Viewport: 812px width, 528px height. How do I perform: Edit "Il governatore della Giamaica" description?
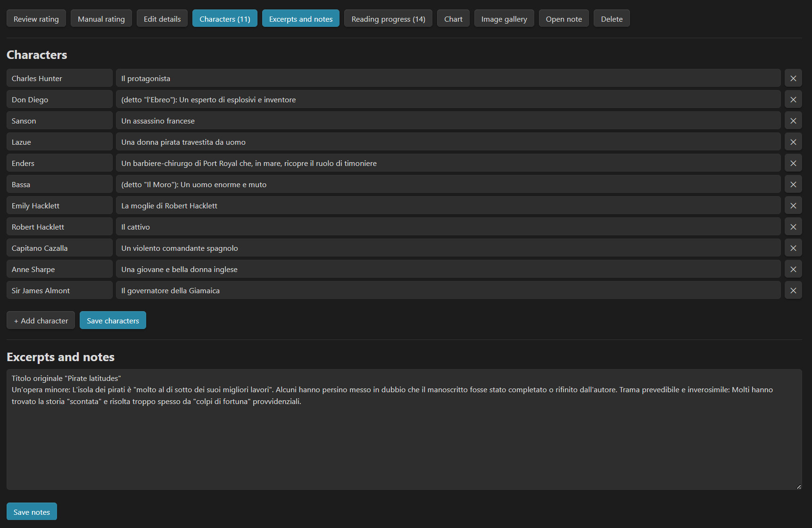coord(448,290)
